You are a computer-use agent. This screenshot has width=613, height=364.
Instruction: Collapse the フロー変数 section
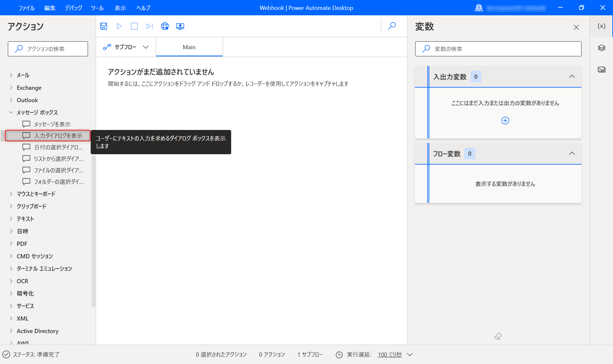tap(572, 154)
